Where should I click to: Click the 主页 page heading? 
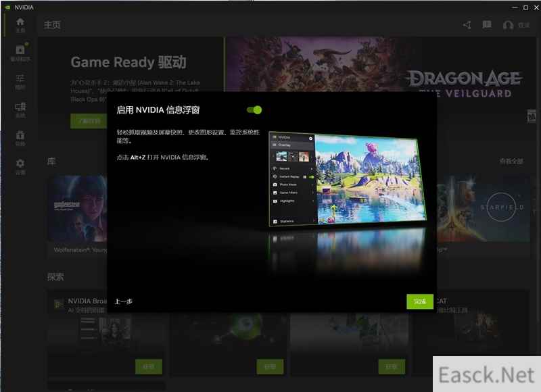pyautogui.click(x=52, y=25)
